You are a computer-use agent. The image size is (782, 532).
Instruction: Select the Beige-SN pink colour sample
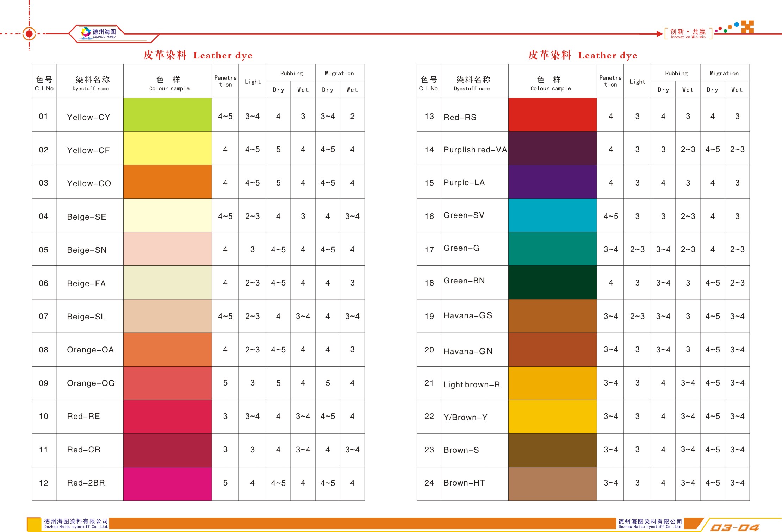[x=168, y=249]
